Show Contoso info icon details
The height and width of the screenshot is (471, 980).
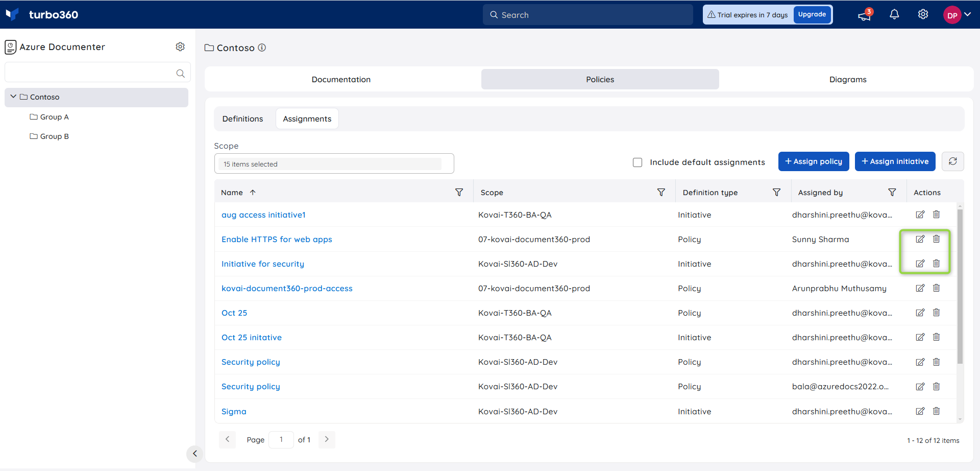coord(262,48)
